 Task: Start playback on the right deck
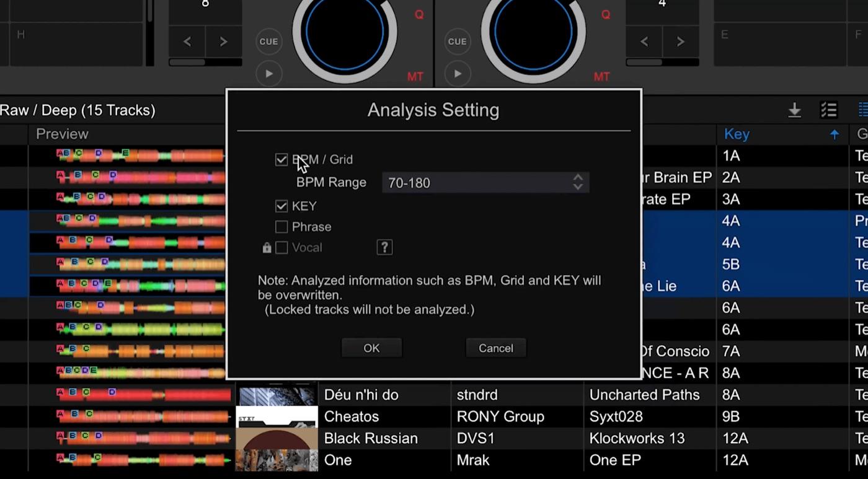458,74
